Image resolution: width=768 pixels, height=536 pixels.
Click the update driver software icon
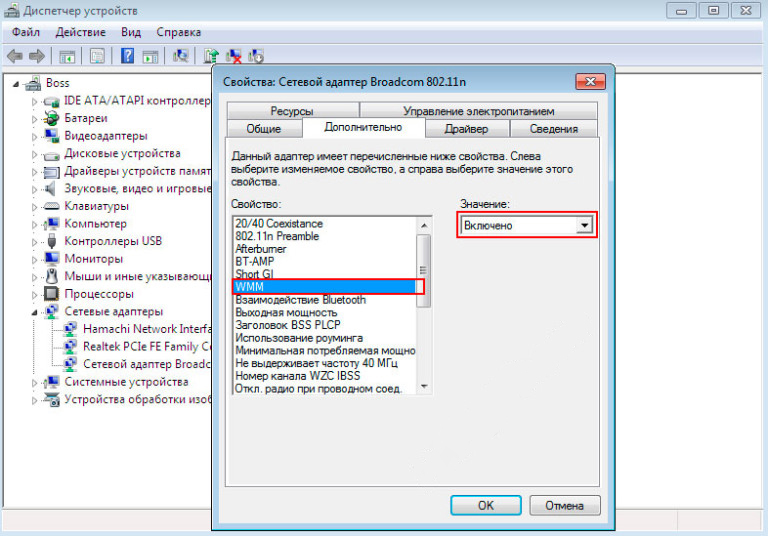point(211,56)
